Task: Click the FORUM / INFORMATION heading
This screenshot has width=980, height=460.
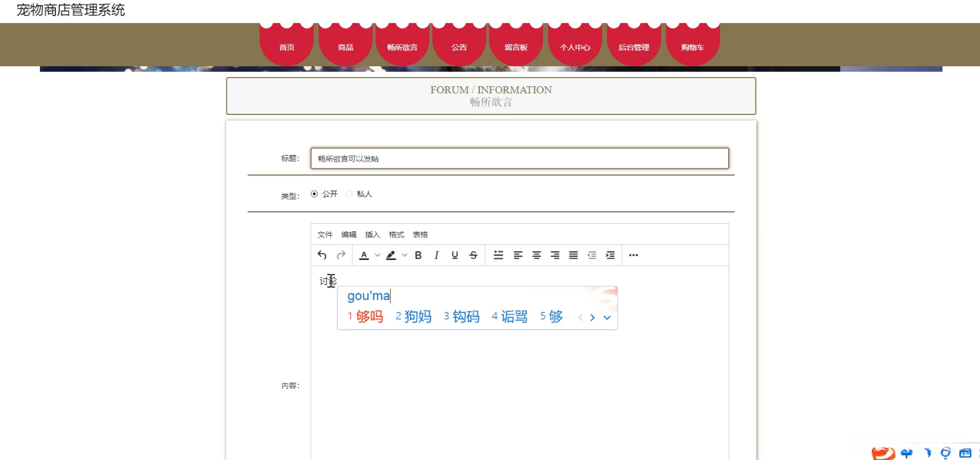Action: coord(491,90)
